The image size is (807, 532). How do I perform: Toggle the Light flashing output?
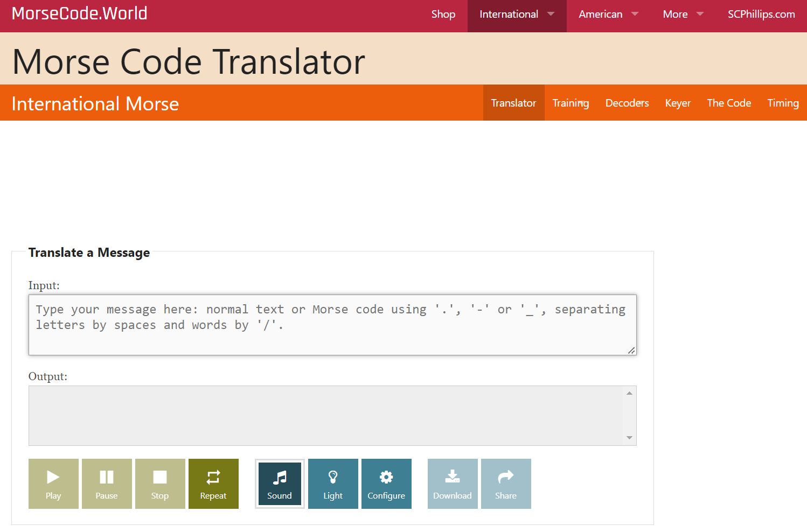[332, 484]
